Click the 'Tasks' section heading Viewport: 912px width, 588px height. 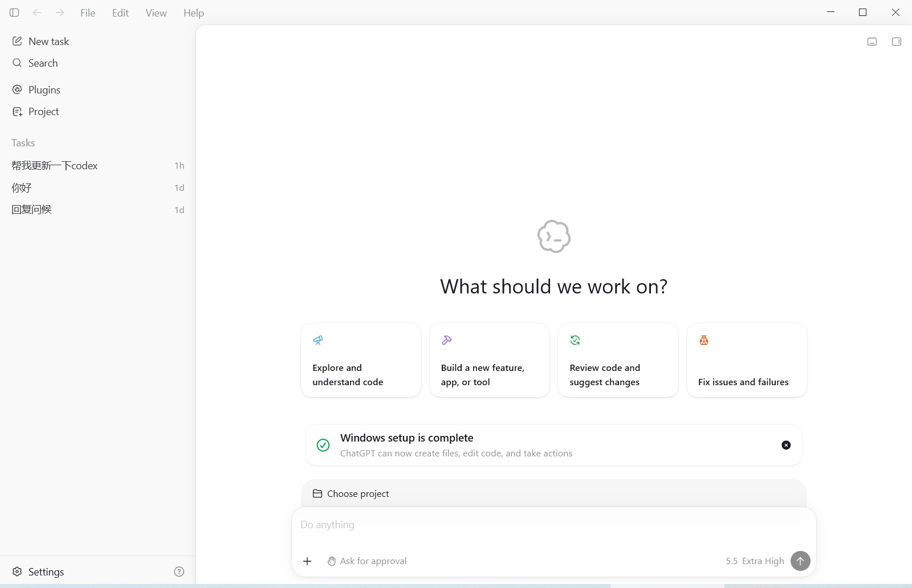[x=23, y=143]
